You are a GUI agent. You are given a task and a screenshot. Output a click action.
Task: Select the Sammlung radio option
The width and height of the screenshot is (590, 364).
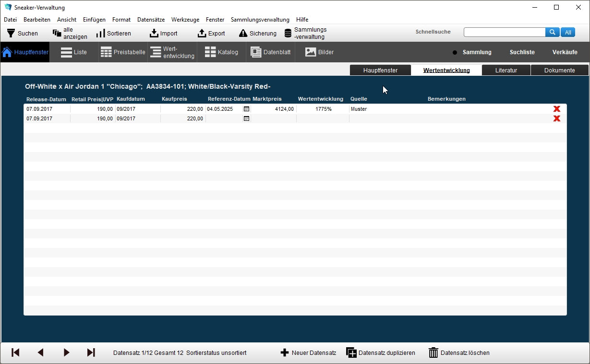coord(455,52)
